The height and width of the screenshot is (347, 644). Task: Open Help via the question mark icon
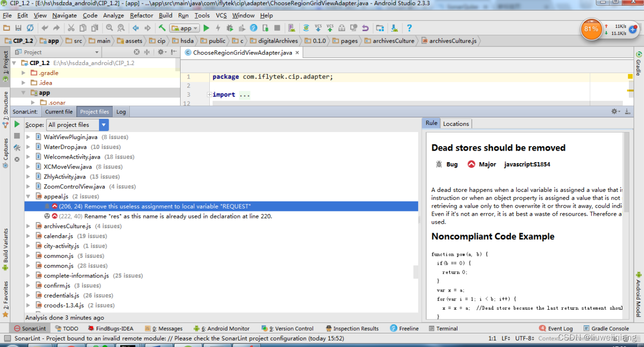coord(409,28)
